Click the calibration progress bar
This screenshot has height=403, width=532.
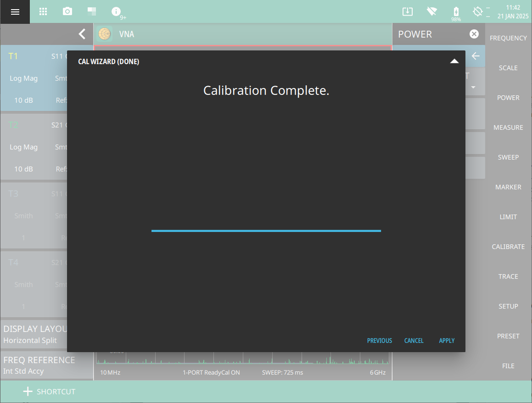(266, 231)
